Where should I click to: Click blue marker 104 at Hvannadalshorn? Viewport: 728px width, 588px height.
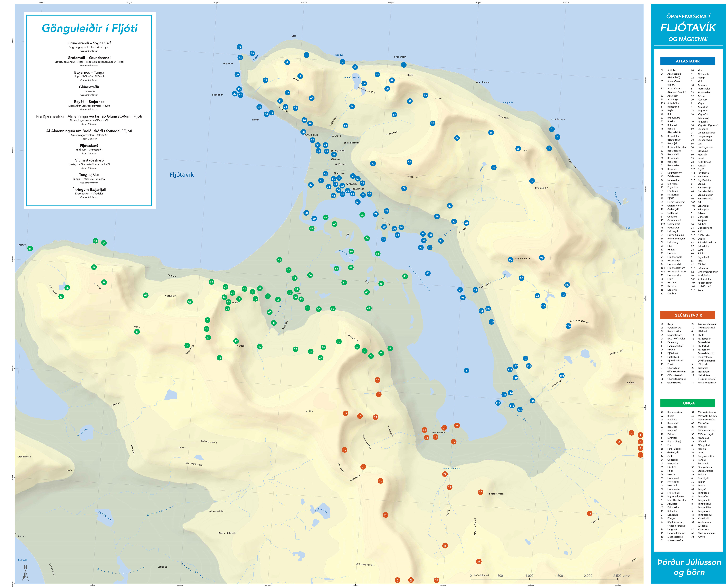[x=568, y=326]
